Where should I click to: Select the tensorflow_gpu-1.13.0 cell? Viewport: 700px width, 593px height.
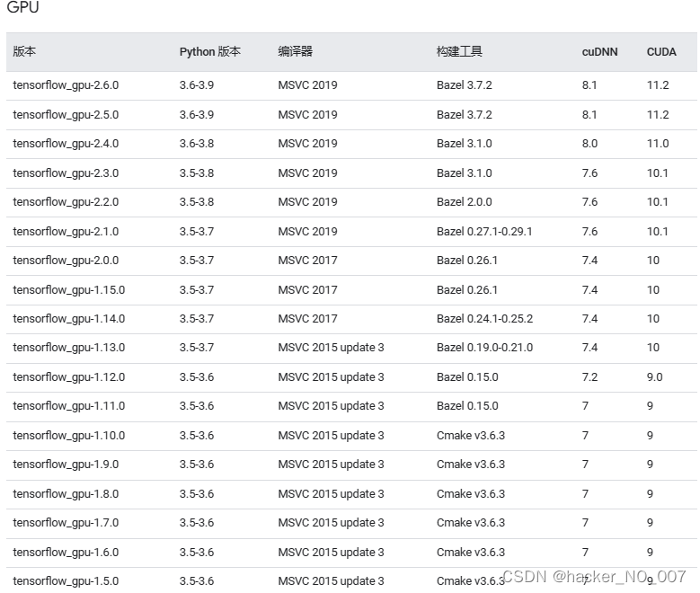[69, 348]
